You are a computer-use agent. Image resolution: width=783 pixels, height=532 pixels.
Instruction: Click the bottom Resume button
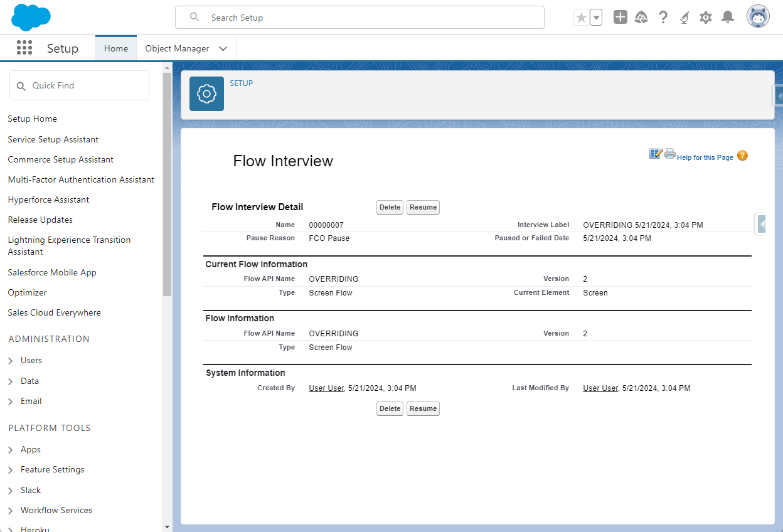pyautogui.click(x=423, y=408)
